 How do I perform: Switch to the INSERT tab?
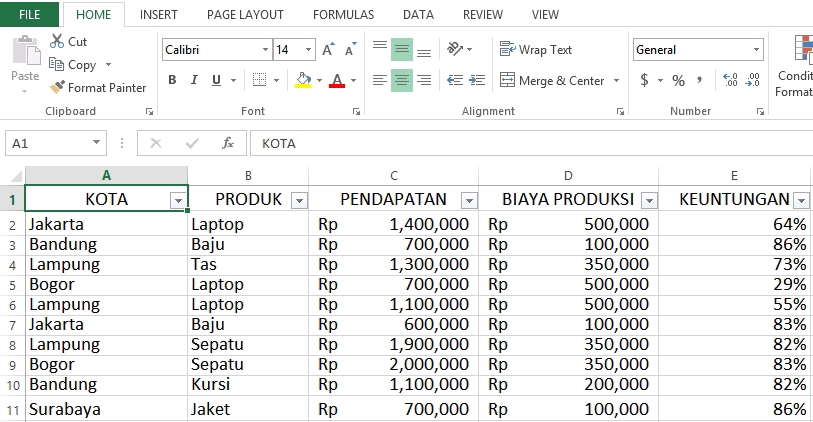tap(159, 15)
